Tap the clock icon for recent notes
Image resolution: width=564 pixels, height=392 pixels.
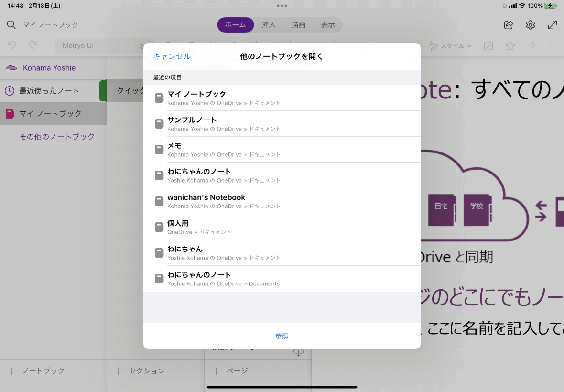10,91
